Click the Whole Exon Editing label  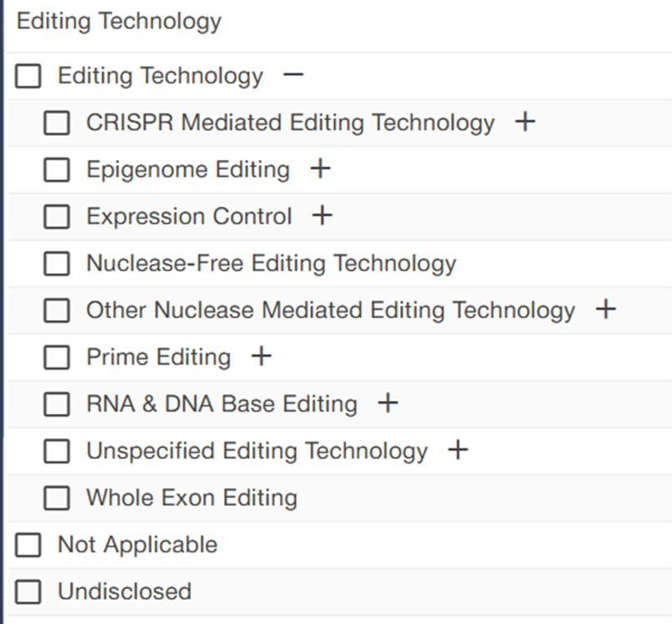[192, 498]
